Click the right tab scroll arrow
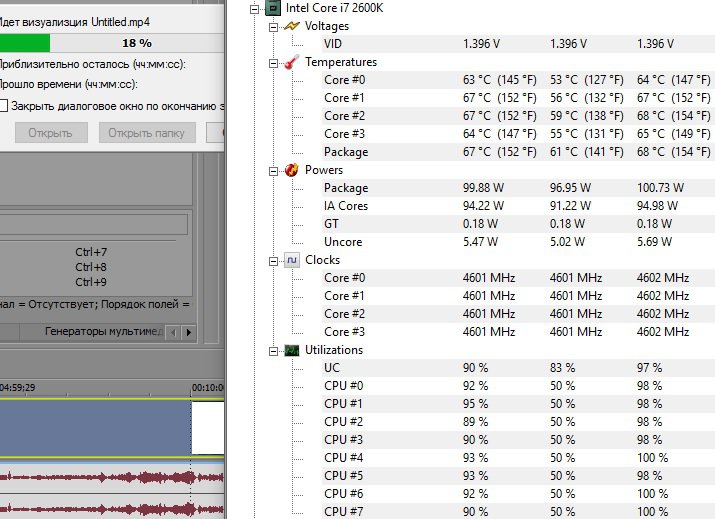This screenshot has height=519, width=715. point(189,332)
